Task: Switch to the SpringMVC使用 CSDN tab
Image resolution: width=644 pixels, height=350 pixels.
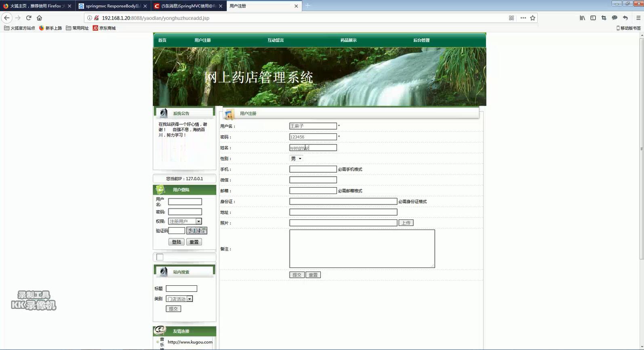Action: pos(189,6)
